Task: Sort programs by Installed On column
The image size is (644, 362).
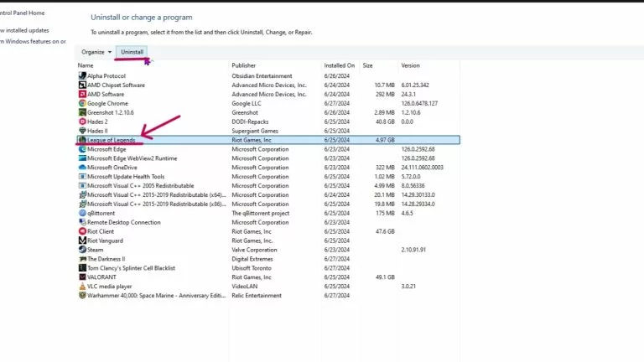Action: point(340,65)
